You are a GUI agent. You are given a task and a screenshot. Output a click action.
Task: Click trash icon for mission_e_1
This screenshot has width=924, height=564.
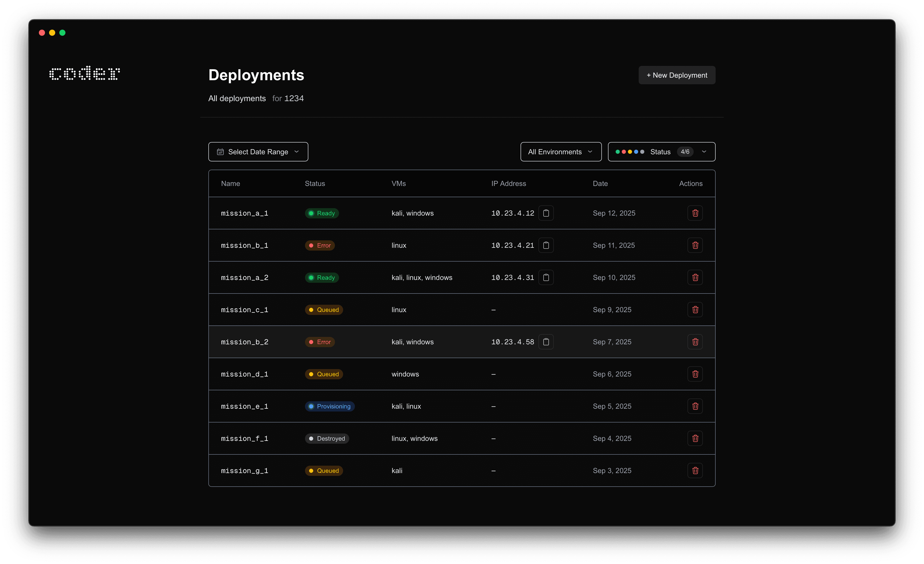tap(695, 406)
